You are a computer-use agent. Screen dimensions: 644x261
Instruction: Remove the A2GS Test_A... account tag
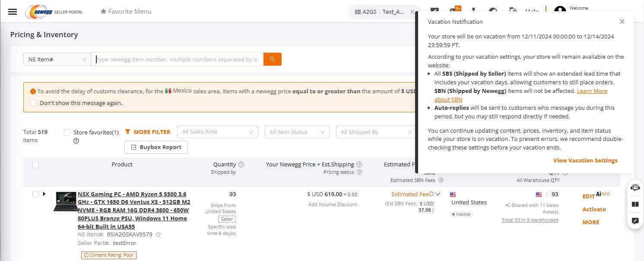tap(412, 12)
